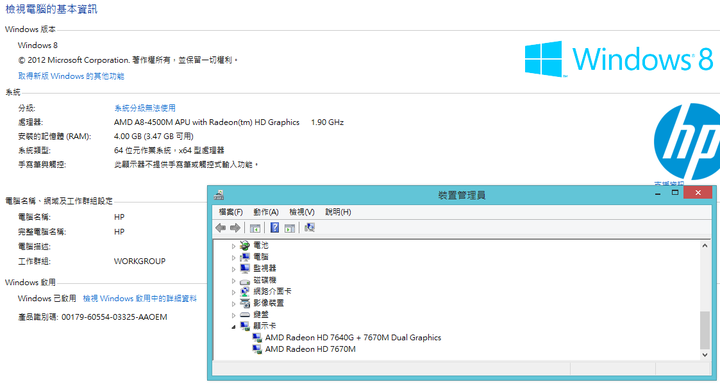The height and width of the screenshot is (389, 720).
Task: Click the product ID 00179-60554-03325-AAOEM
Action: point(114,317)
